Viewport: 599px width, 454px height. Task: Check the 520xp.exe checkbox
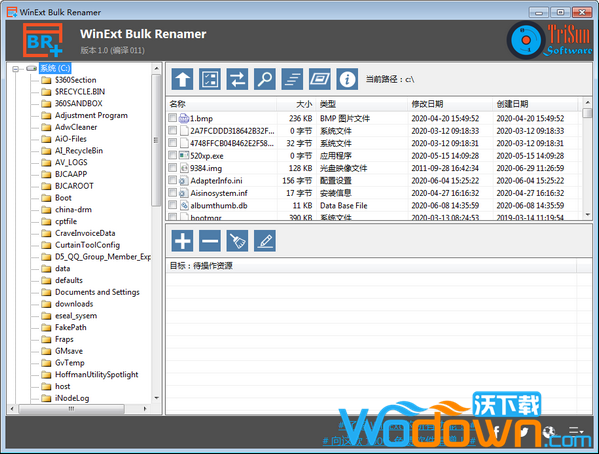[173, 155]
